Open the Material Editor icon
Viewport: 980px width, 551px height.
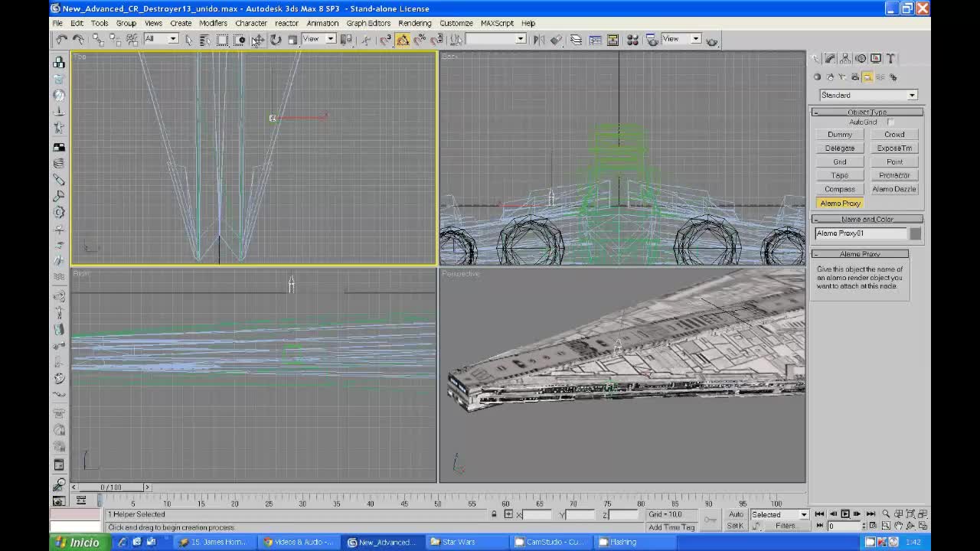tap(632, 40)
